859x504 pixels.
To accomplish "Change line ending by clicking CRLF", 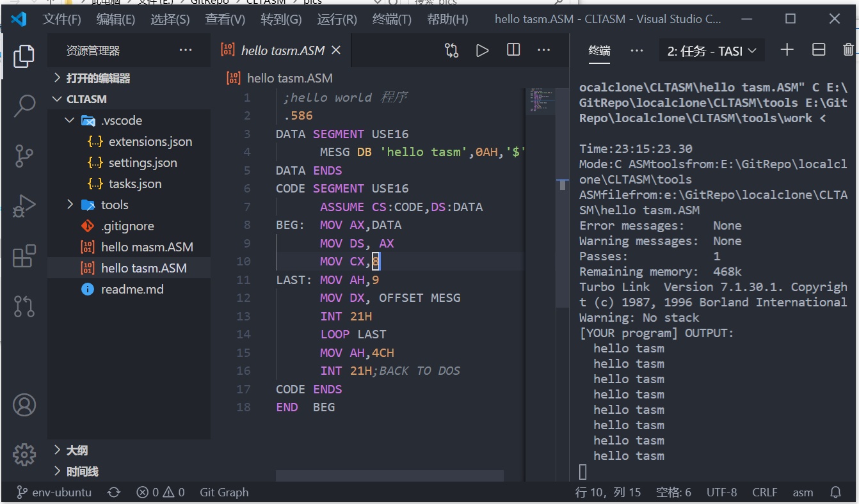I will 764,492.
